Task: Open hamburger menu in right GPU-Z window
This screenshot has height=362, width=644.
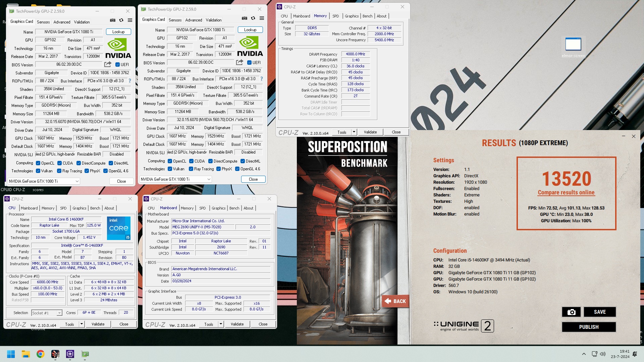Action: click(262, 18)
